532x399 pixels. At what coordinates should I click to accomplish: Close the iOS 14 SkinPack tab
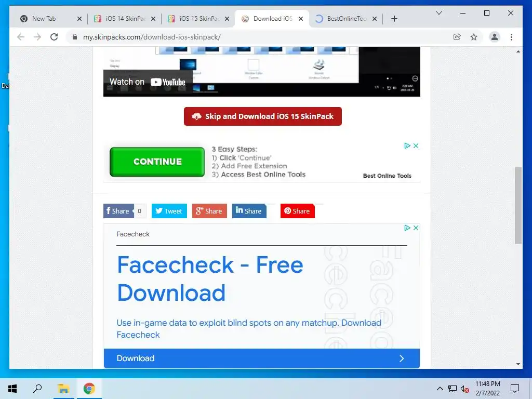[x=153, y=19]
